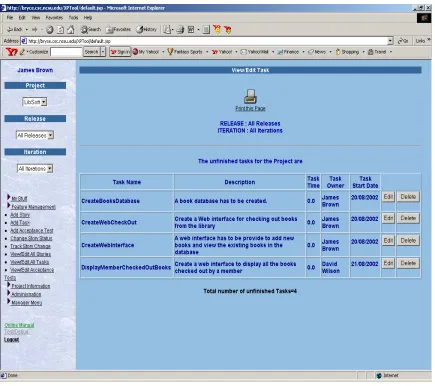
Task: Open Travel in the Yahoo toolbar
Action: tap(377, 52)
